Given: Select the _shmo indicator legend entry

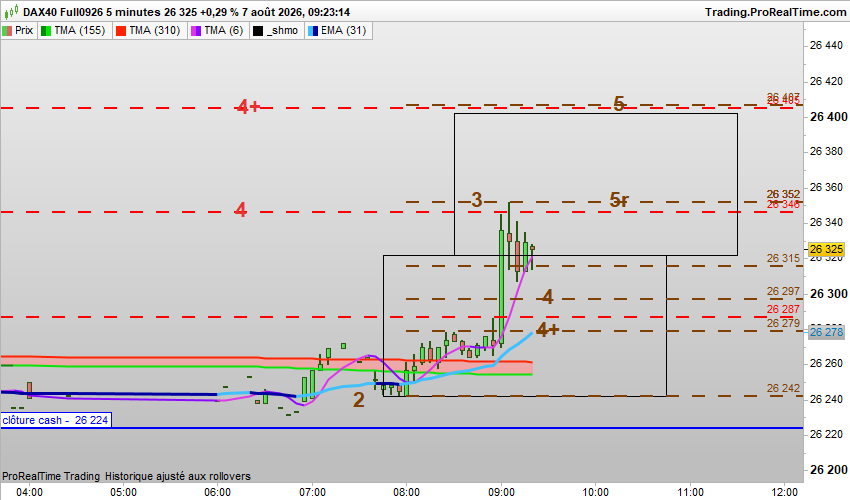Looking at the screenshot, I should tap(276, 30).
